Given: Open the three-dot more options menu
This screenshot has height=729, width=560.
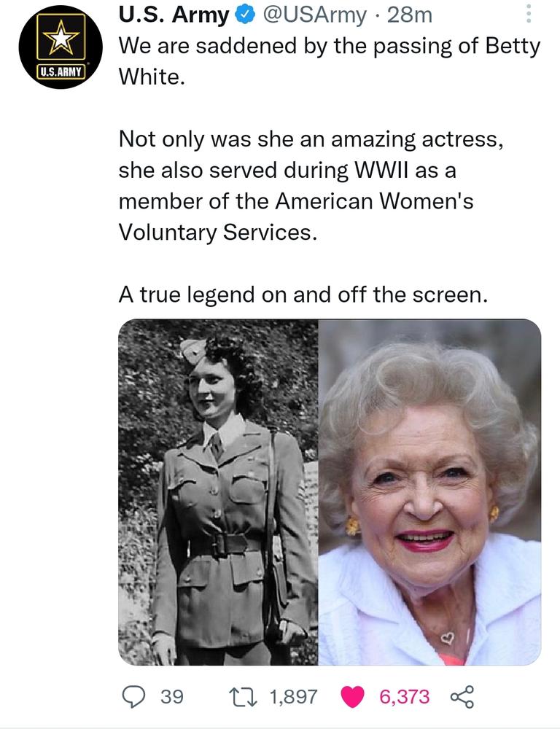Looking at the screenshot, I should pos(529,14).
